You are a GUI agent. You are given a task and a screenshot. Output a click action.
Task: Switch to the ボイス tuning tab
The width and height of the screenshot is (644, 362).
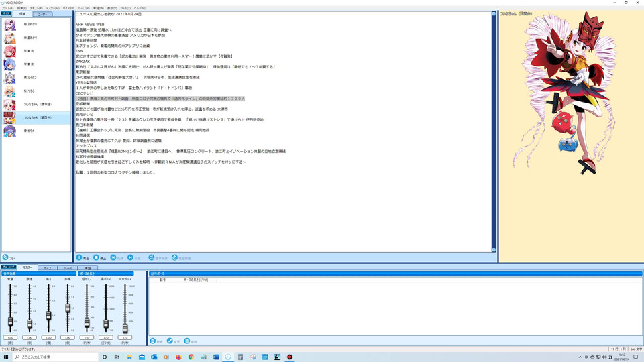pos(48,268)
